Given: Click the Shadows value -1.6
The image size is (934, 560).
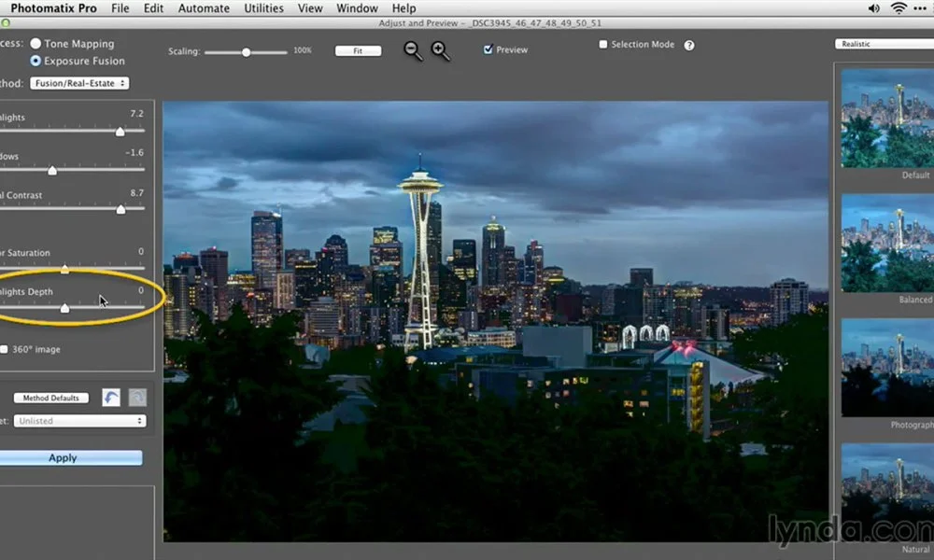Looking at the screenshot, I should pyautogui.click(x=134, y=152).
